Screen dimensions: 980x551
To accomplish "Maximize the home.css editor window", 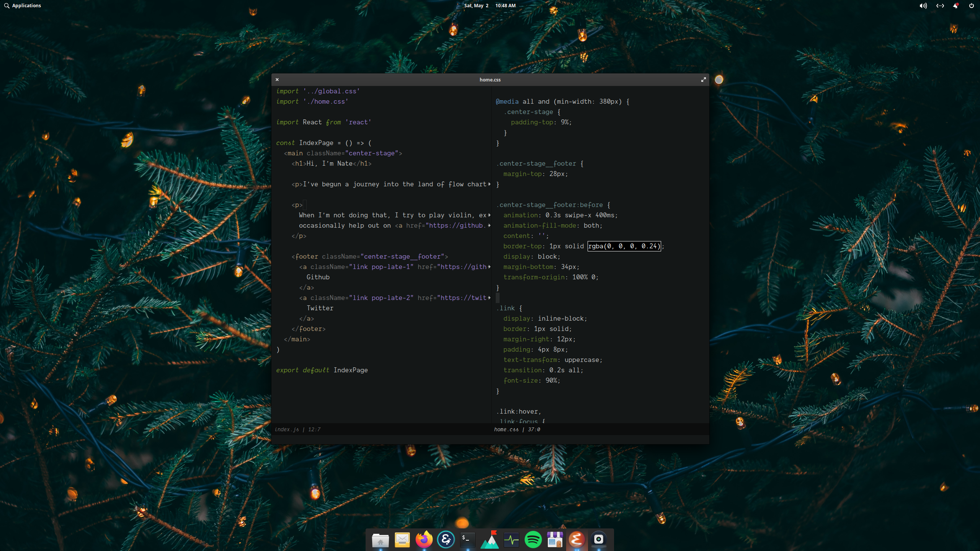I will [x=703, y=80].
